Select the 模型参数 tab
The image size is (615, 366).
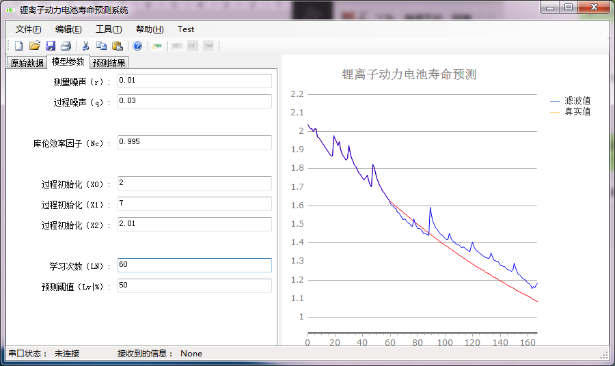coord(68,62)
